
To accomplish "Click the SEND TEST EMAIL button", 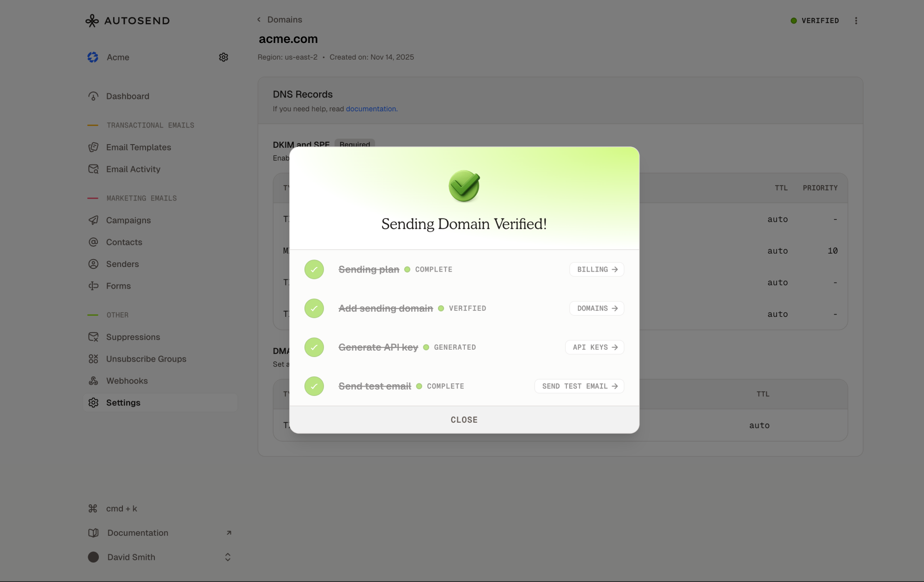I will (579, 386).
